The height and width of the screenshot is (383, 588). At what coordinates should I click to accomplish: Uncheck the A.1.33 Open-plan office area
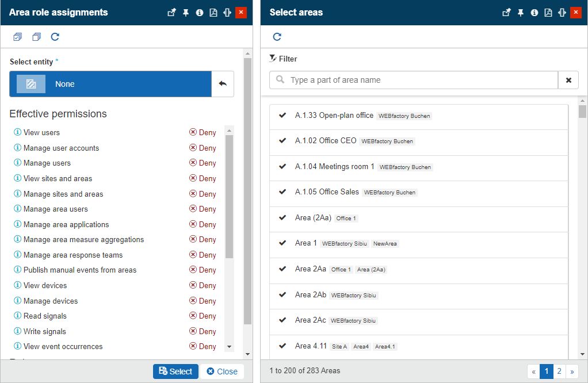coord(282,116)
